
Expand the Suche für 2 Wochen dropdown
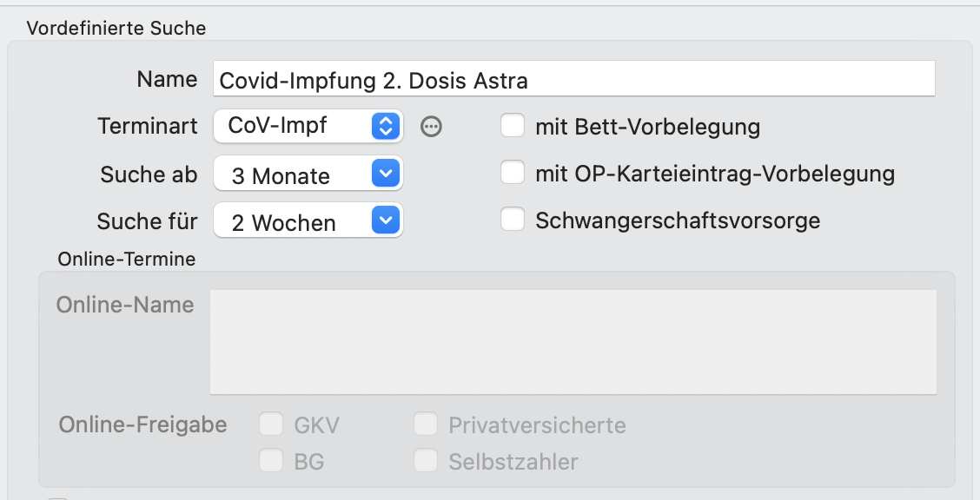308,220
